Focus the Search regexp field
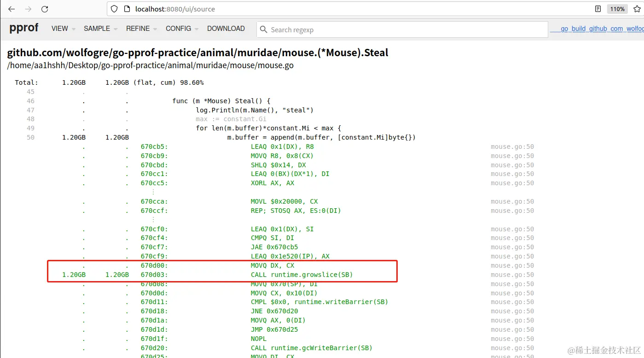The image size is (644, 358). (402, 29)
